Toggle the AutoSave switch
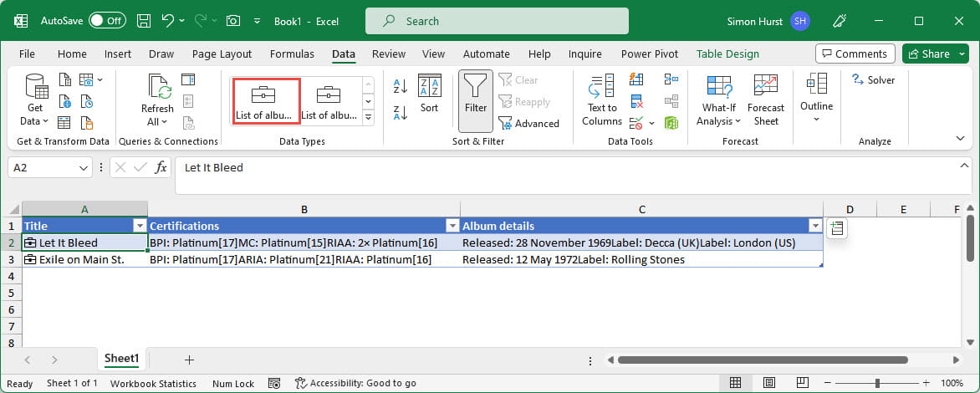The height and width of the screenshot is (393, 980). [x=107, y=21]
